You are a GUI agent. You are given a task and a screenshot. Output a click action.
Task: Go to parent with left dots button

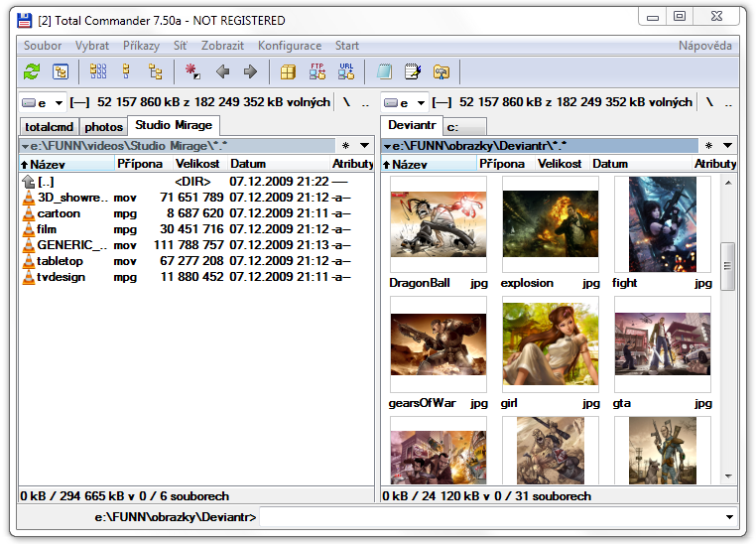[365, 103]
